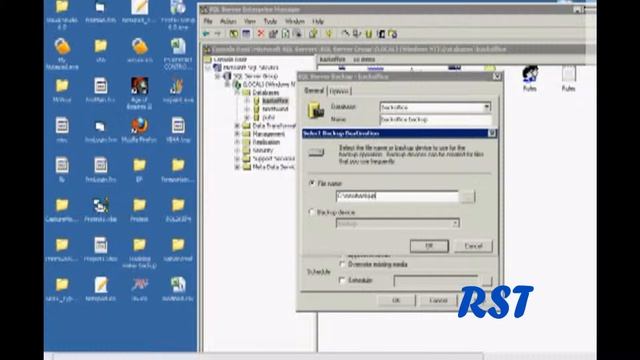Image resolution: width=640 pixels, height=360 pixels.
Task: Click the Forward arrow in the toolbar
Action: 218,34
